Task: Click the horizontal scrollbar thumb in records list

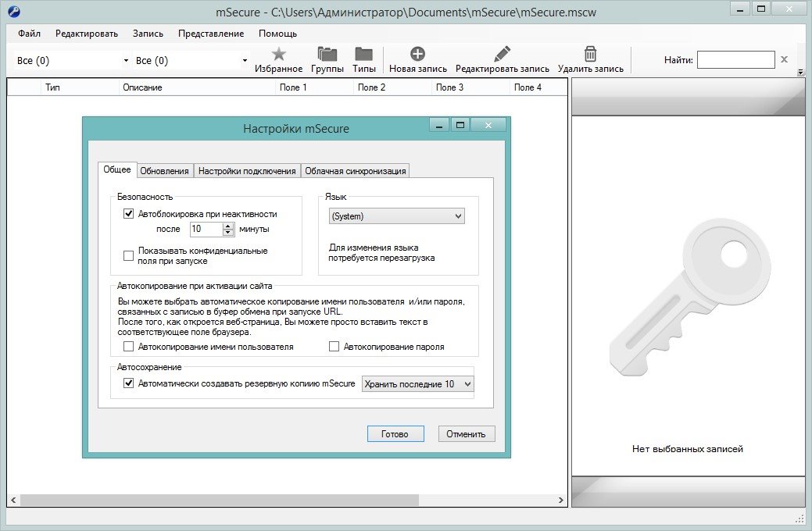Action: (x=219, y=500)
